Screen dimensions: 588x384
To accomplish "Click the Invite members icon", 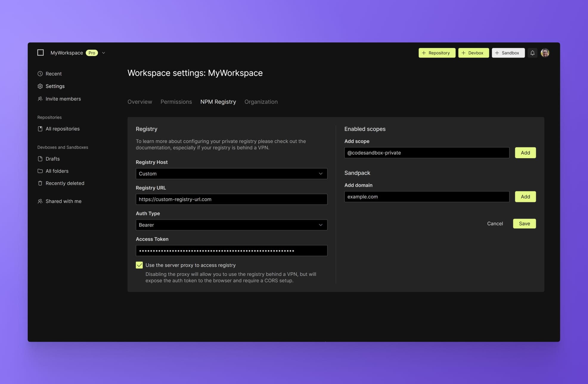I will coord(40,99).
